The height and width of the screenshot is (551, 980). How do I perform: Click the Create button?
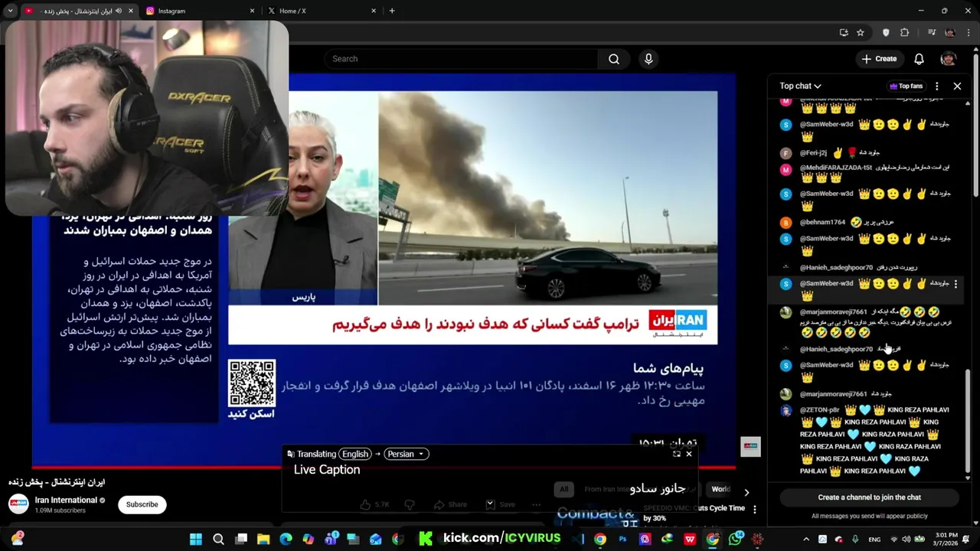pos(879,59)
